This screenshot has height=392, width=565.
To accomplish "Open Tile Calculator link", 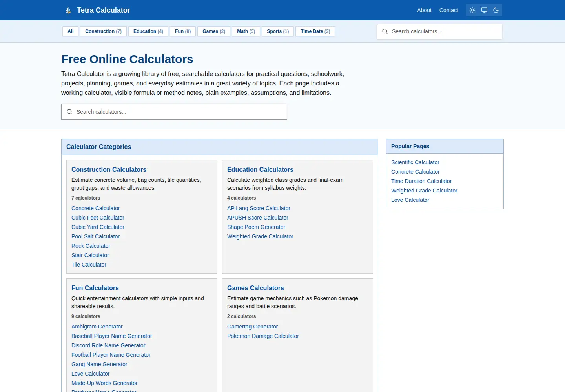I will (89, 265).
